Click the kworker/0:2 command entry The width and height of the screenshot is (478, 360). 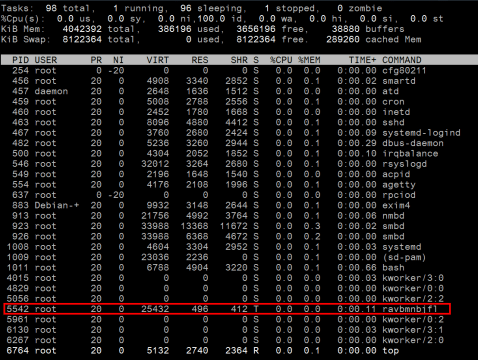pos(413,320)
